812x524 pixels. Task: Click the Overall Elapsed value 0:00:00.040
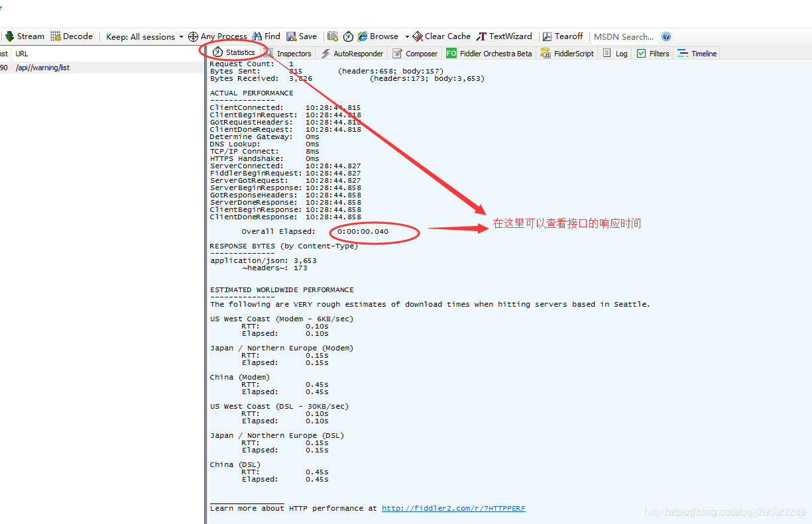click(363, 232)
